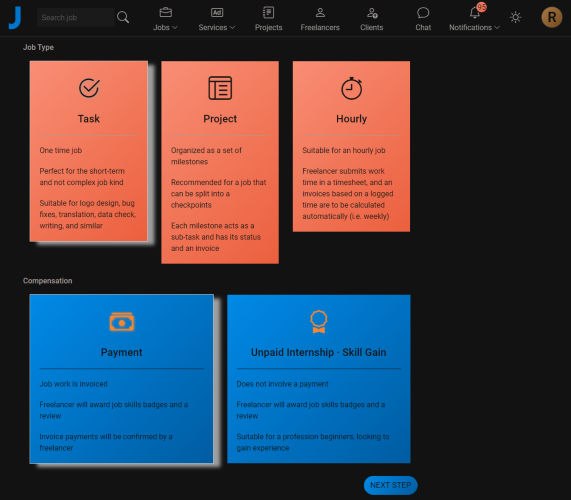Expand the Jobs dropdown menu

[x=165, y=27]
